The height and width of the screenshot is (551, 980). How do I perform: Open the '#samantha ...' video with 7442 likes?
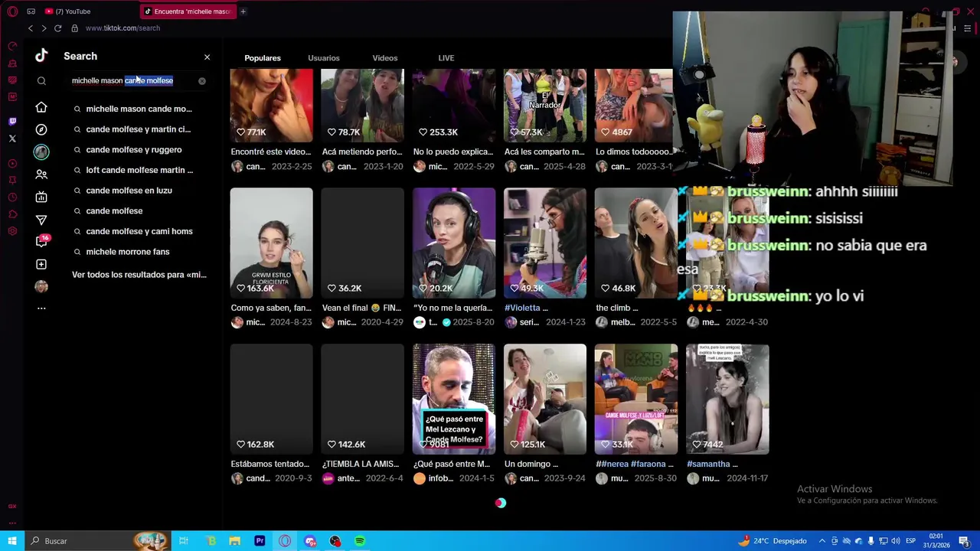[727, 399]
